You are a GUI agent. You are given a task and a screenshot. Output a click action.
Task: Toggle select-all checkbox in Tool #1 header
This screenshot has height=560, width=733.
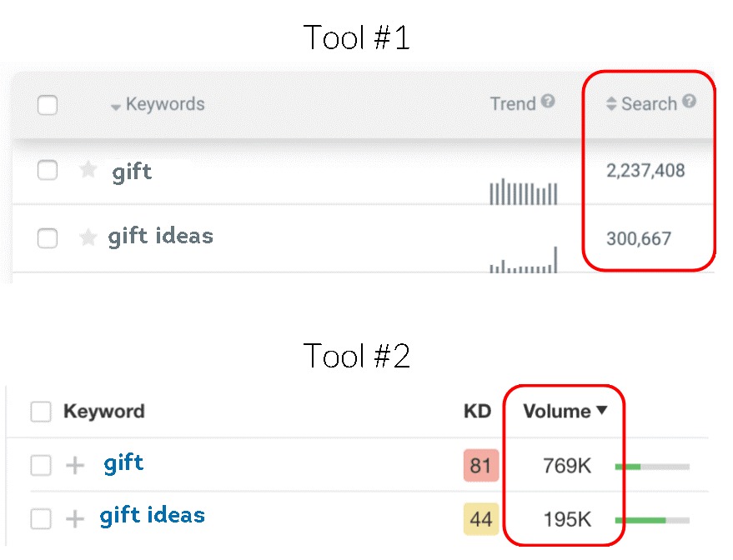tap(48, 105)
